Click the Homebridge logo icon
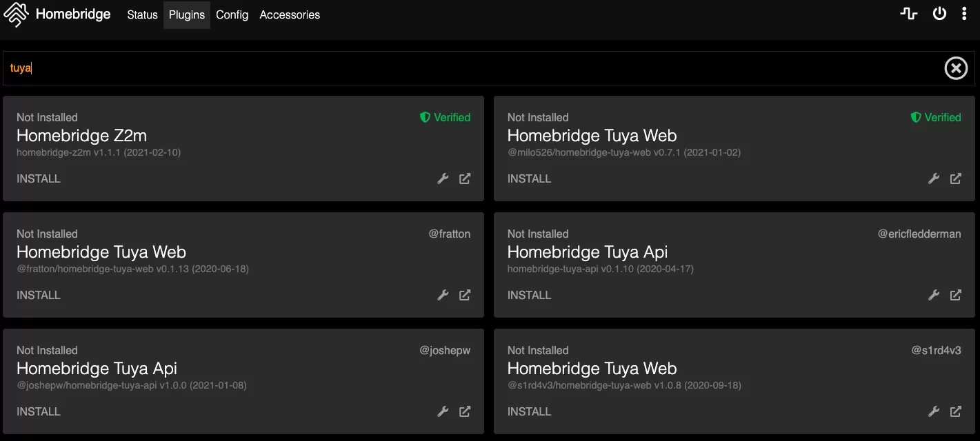The image size is (980, 441). point(16,14)
